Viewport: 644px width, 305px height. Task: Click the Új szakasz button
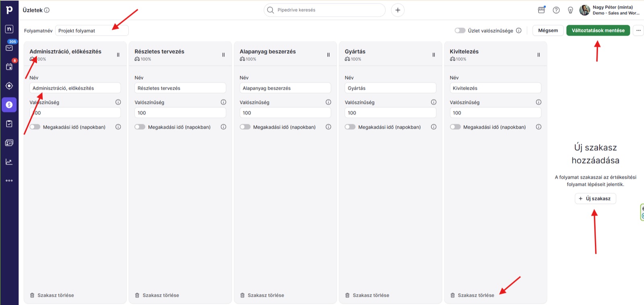point(595,198)
